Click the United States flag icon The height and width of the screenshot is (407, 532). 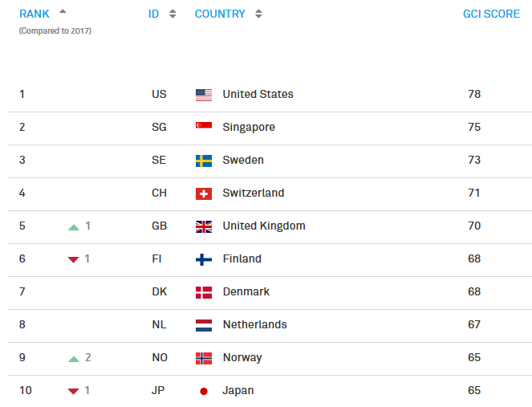pyautogui.click(x=204, y=95)
